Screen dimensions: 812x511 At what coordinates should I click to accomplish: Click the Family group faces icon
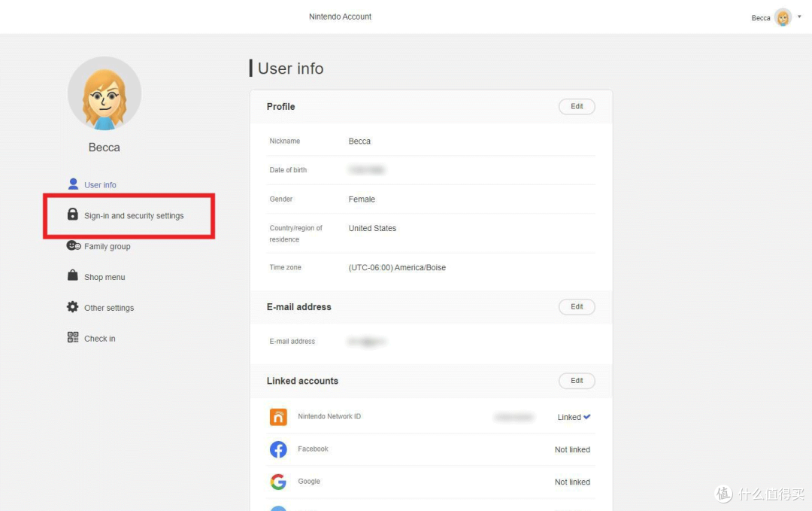click(x=74, y=245)
